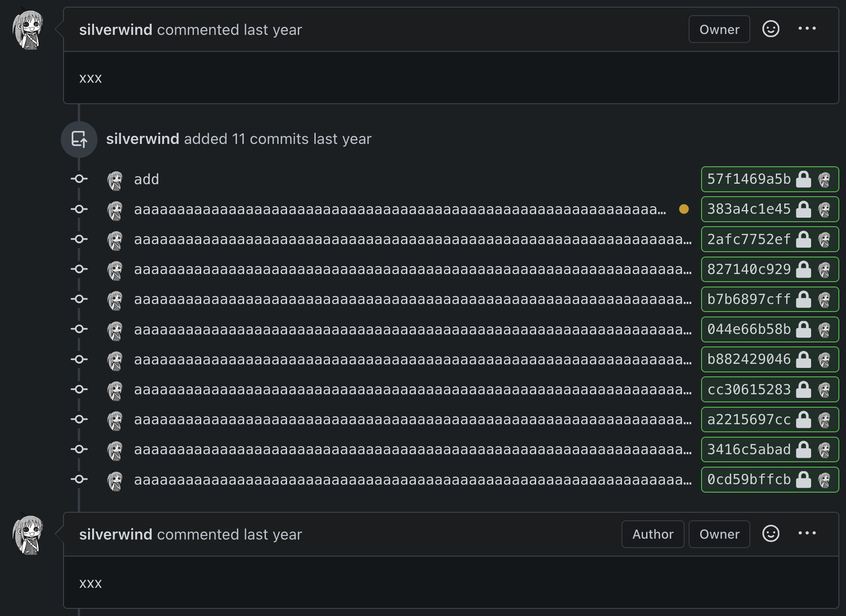Click the Owner badge on first comment

719,30
